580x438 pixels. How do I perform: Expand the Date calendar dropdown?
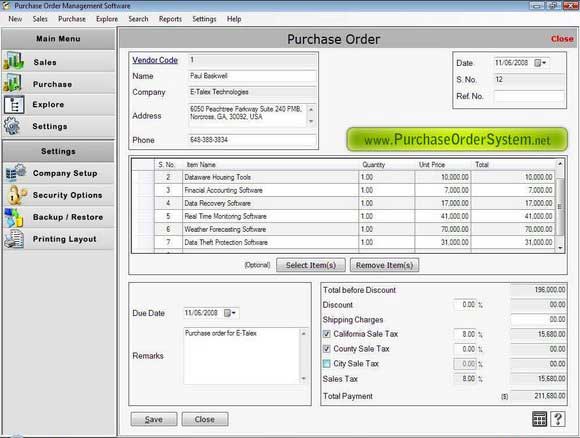point(540,63)
